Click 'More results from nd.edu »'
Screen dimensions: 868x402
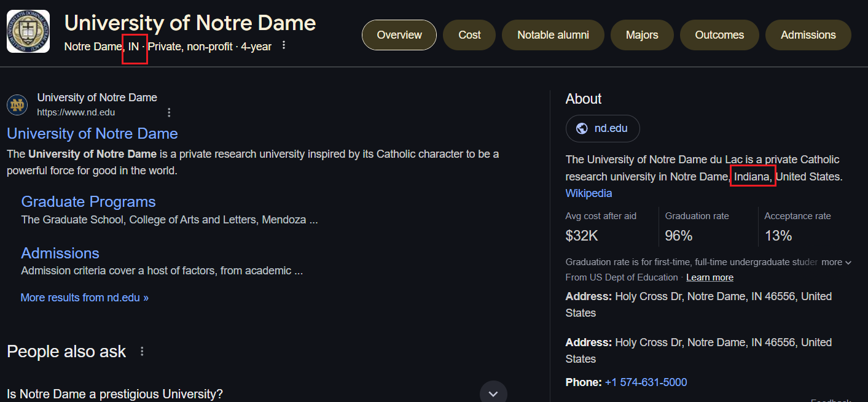[x=85, y=298]
